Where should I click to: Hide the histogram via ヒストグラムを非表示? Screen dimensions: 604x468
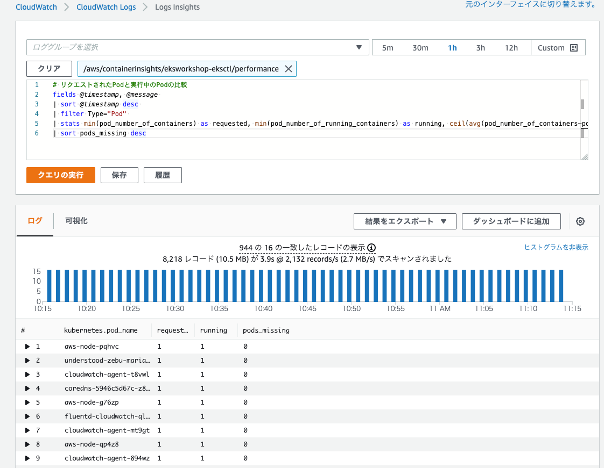[x=555, y=247]
